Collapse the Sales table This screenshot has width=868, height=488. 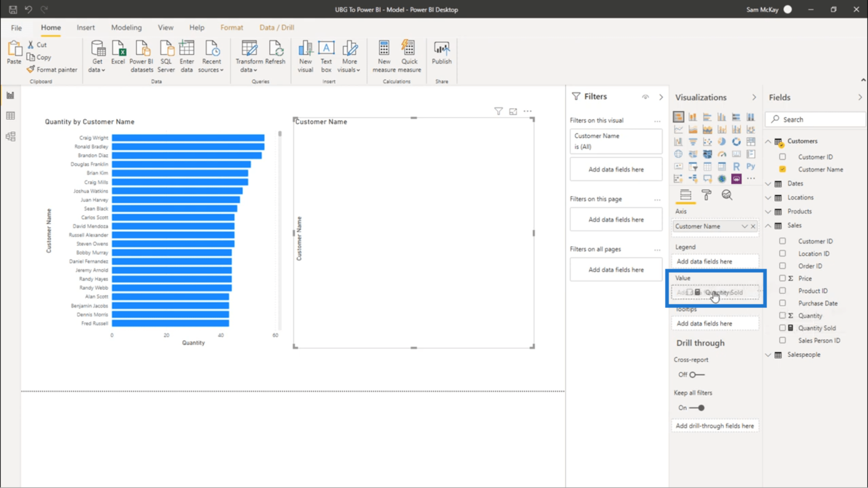pyautogui.click(x=768, y=225)
